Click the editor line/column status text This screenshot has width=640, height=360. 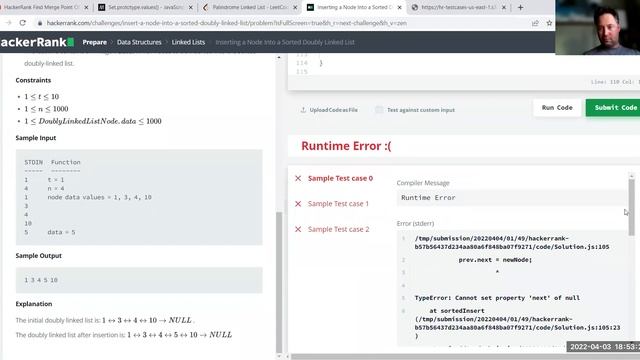615,82
